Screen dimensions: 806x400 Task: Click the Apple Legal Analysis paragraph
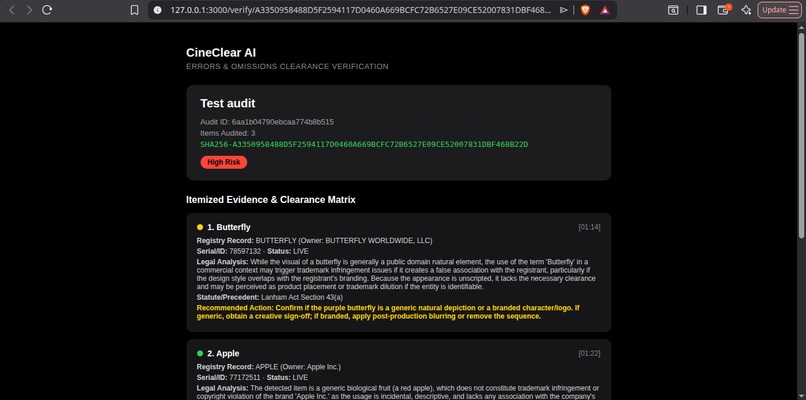398,392
